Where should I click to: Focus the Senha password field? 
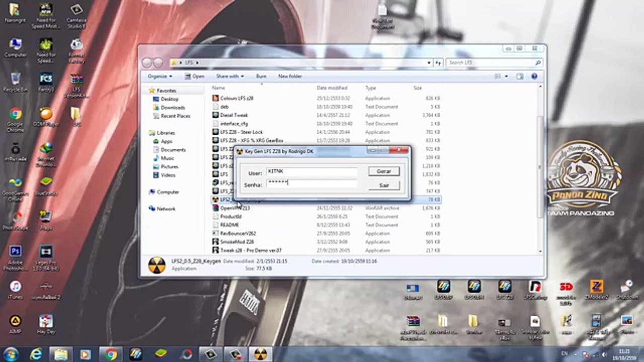click(311, 184)
